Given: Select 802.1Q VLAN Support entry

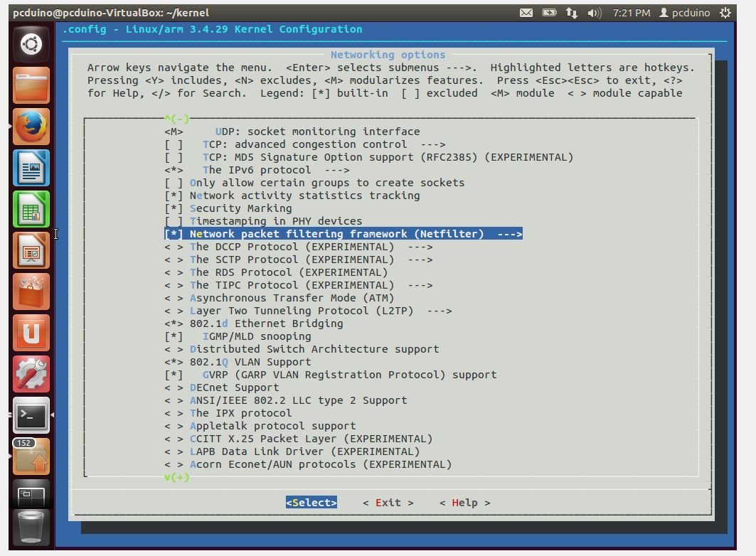Looking at the screenshot, I should point(238,362).
